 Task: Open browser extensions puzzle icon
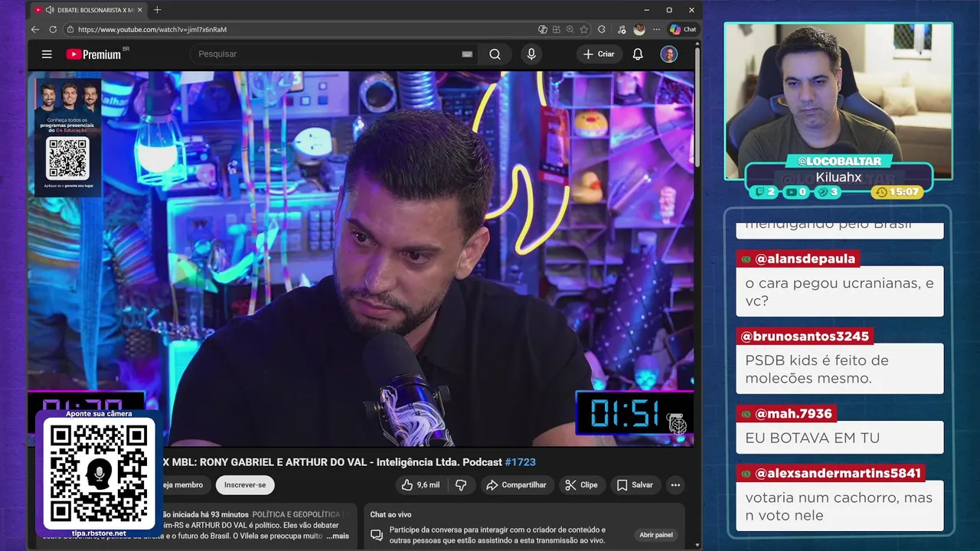tap(601, 29)
